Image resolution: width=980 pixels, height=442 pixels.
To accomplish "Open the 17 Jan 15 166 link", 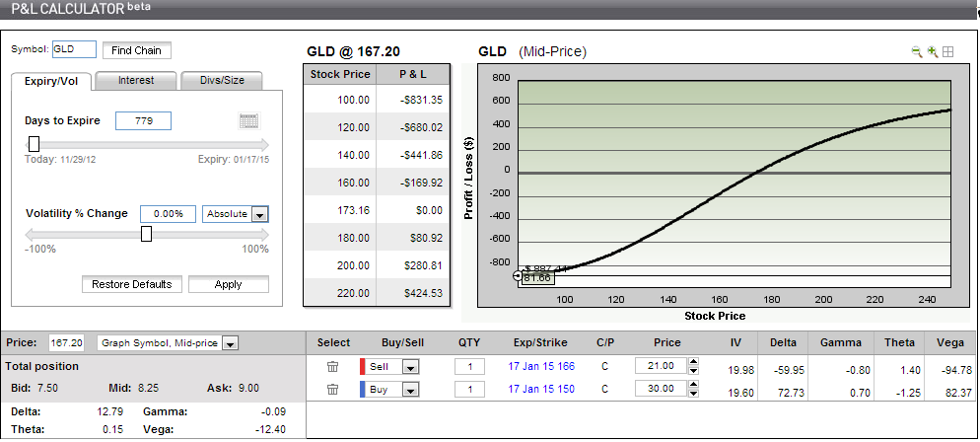I will click(x=541, y=366).
